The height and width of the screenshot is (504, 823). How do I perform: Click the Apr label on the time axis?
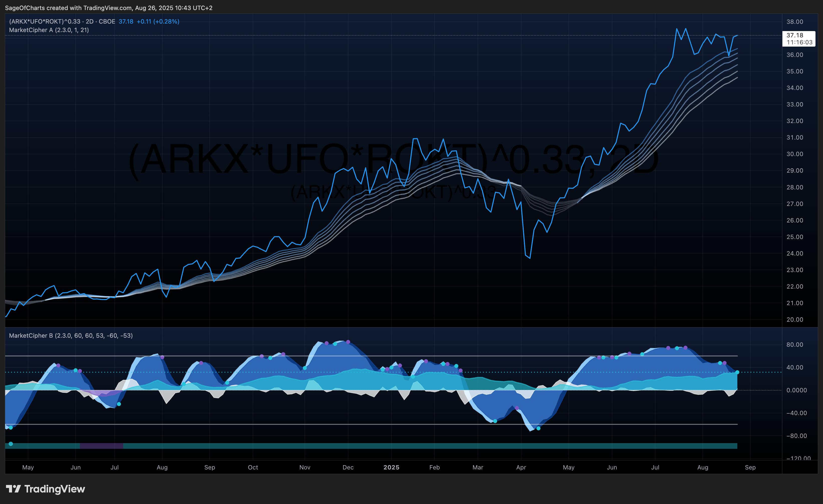521,467
